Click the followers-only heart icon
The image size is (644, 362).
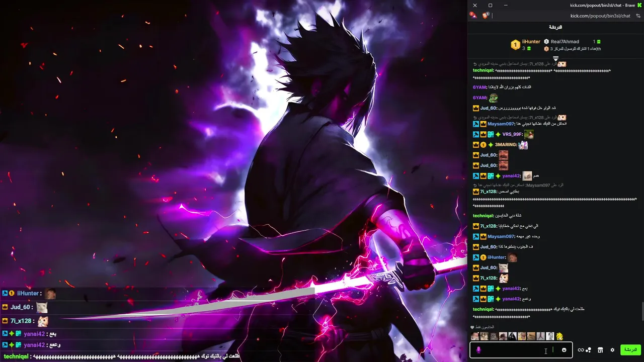472,327
